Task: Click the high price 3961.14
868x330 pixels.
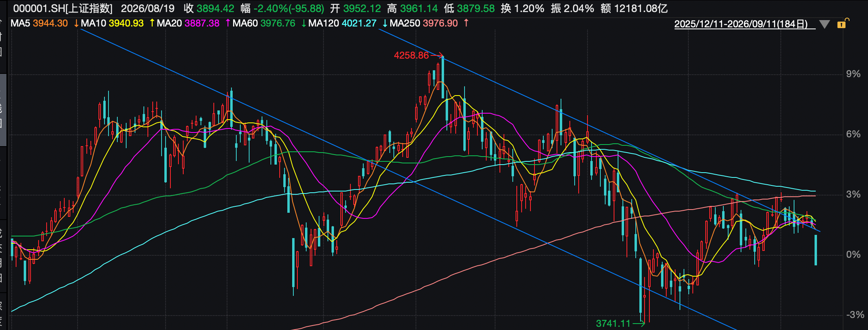Action: (419, 8)
